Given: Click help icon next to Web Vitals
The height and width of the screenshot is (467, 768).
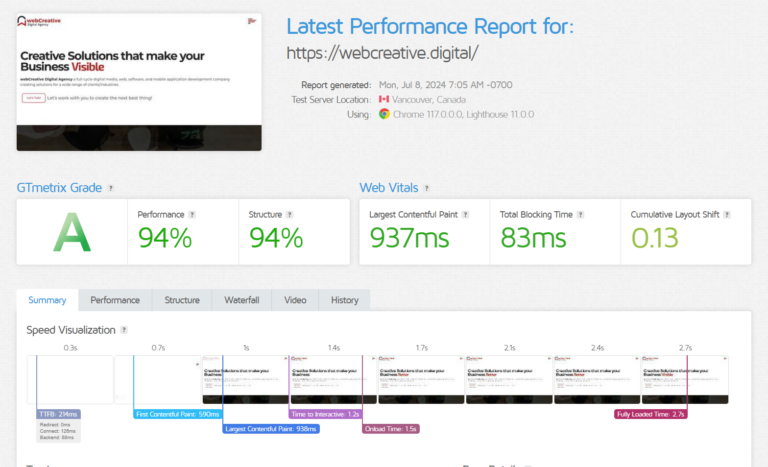Looking at the screenshot, I should (x=427, y=188).
